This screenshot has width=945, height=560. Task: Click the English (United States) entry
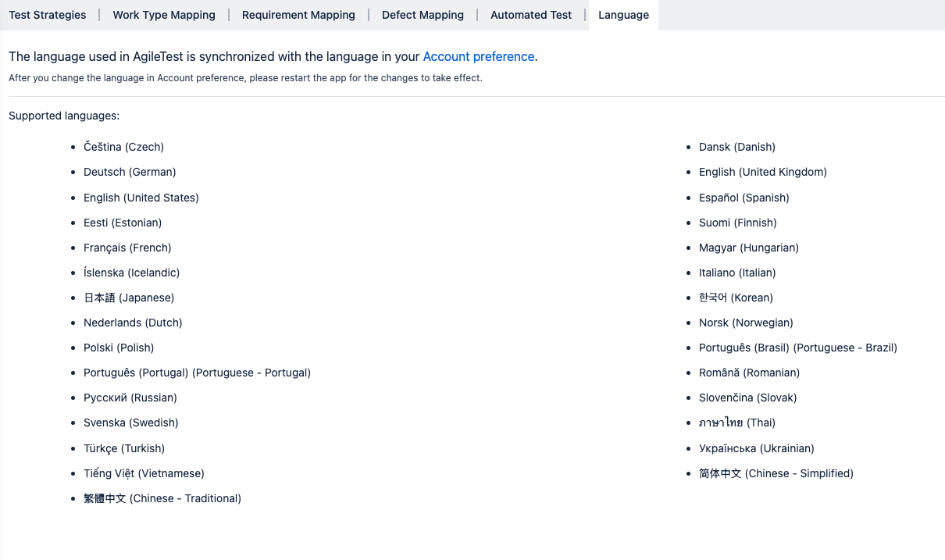(141, 198)
